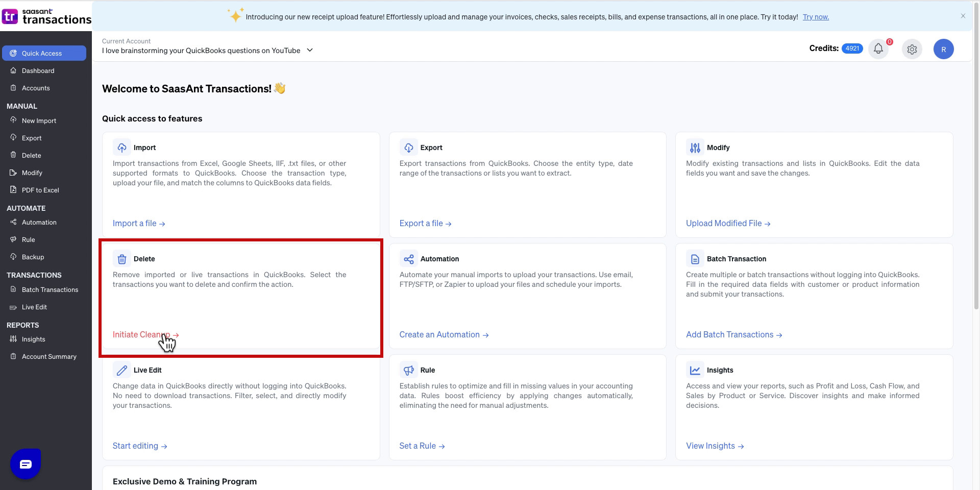The image size is (980, 490).
Task: Click the SaasAnt Transactions logo
Action: (x=46, y=16)
